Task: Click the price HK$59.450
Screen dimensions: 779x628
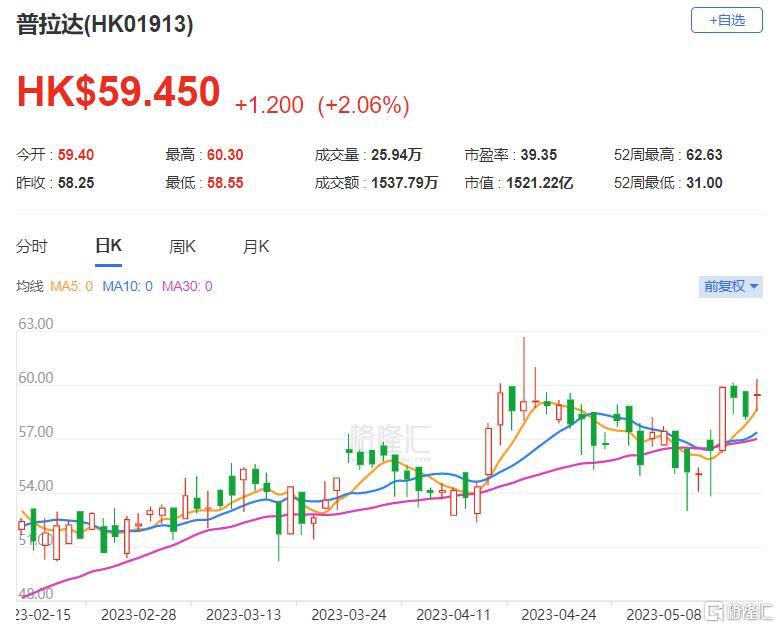Action: click(118, 91)
